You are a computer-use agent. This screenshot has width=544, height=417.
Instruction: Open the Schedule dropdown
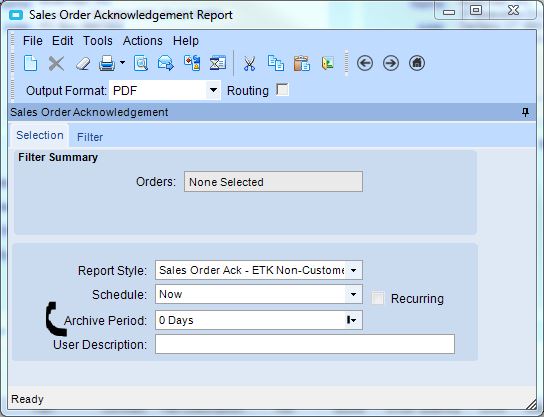coord(353,295)
